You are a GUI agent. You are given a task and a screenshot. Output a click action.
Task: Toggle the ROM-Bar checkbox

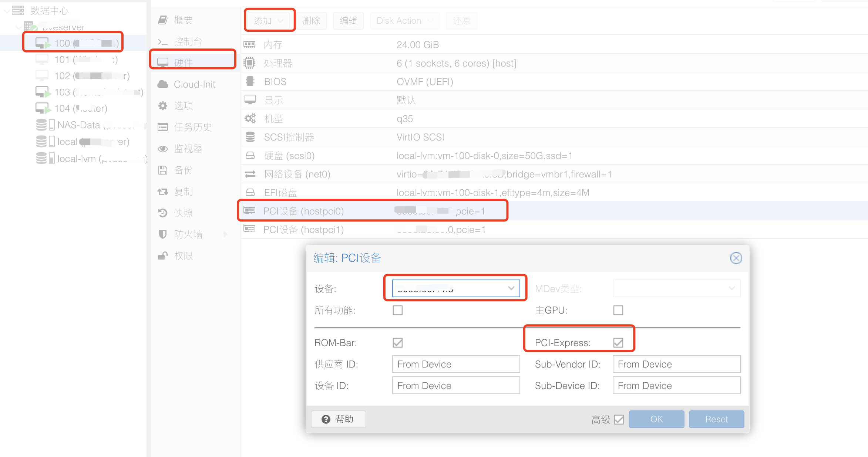[x=397, y=343]
